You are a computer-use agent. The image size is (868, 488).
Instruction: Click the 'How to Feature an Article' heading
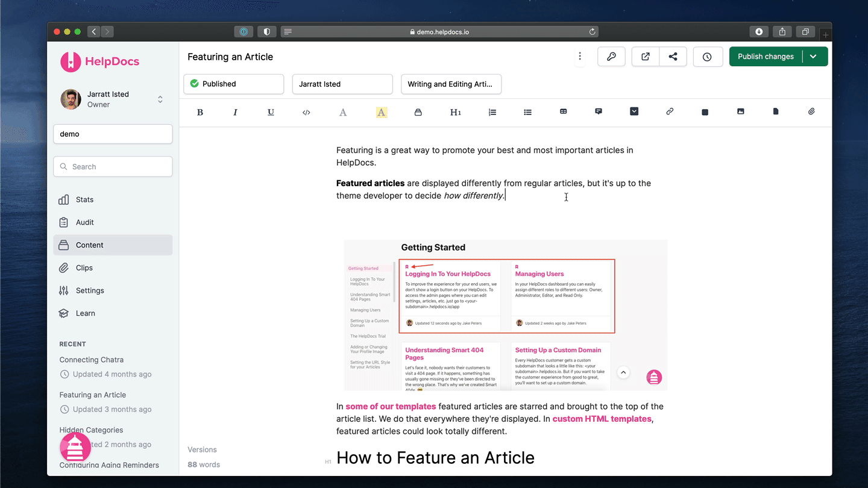(x=435, y=458)
